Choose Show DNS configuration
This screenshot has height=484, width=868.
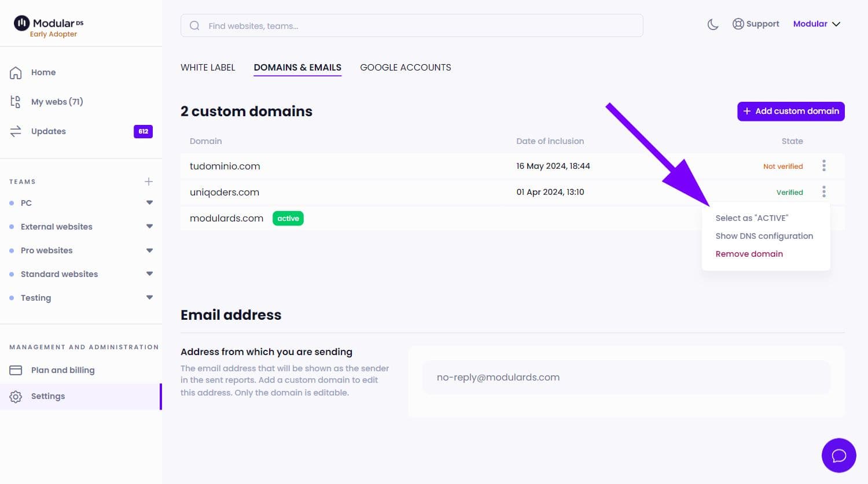pyautogui.click(x=764, y=236)
